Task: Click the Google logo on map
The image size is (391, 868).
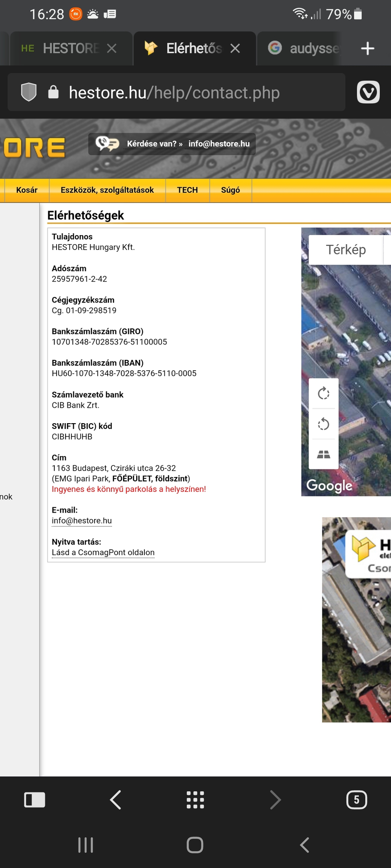Action: point(329,486)
